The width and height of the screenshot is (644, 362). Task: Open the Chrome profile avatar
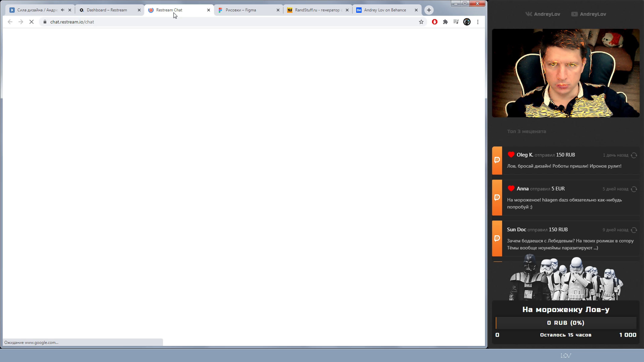coord(467,22)
